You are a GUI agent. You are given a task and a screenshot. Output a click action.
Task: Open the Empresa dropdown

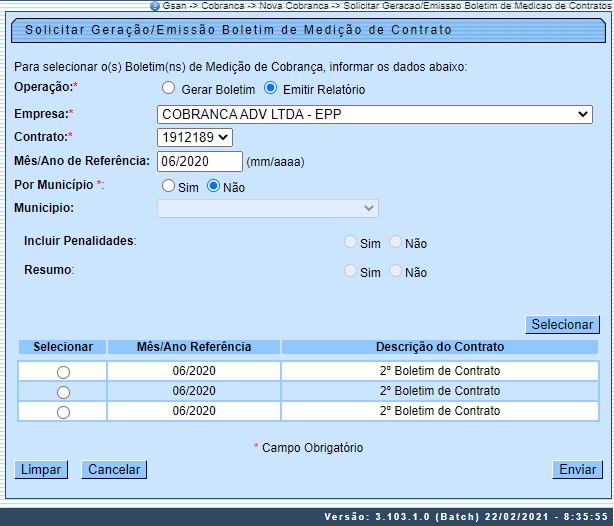[375, 115]
